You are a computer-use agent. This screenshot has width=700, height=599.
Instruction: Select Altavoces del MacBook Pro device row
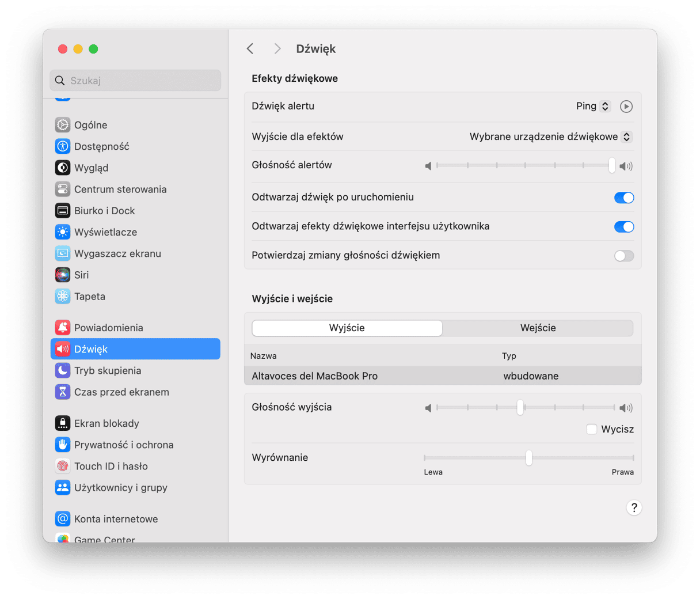(443, 376)
